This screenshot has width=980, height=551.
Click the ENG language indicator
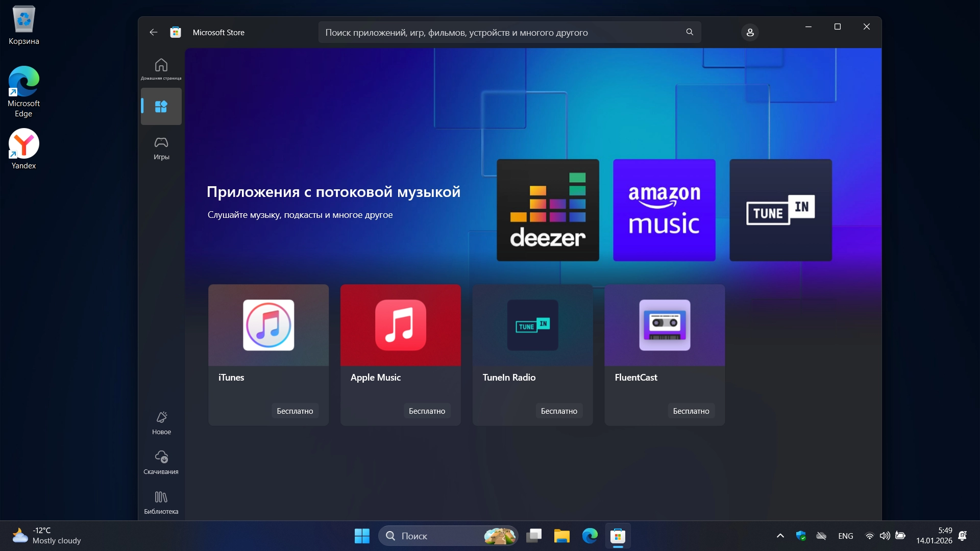(845, 536)
